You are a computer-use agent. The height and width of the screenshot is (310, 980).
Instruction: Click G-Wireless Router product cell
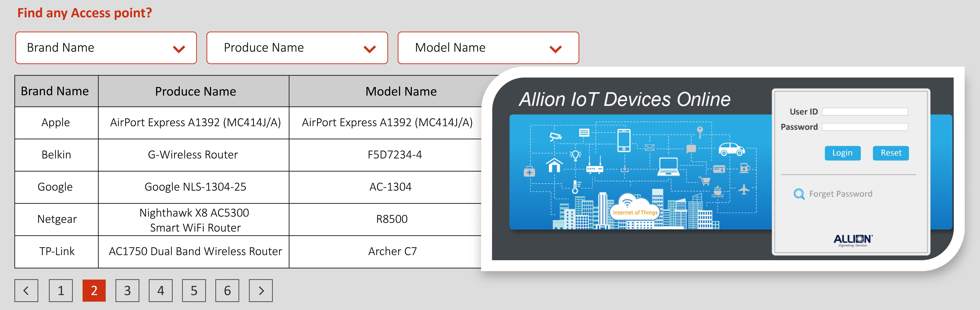194,155
